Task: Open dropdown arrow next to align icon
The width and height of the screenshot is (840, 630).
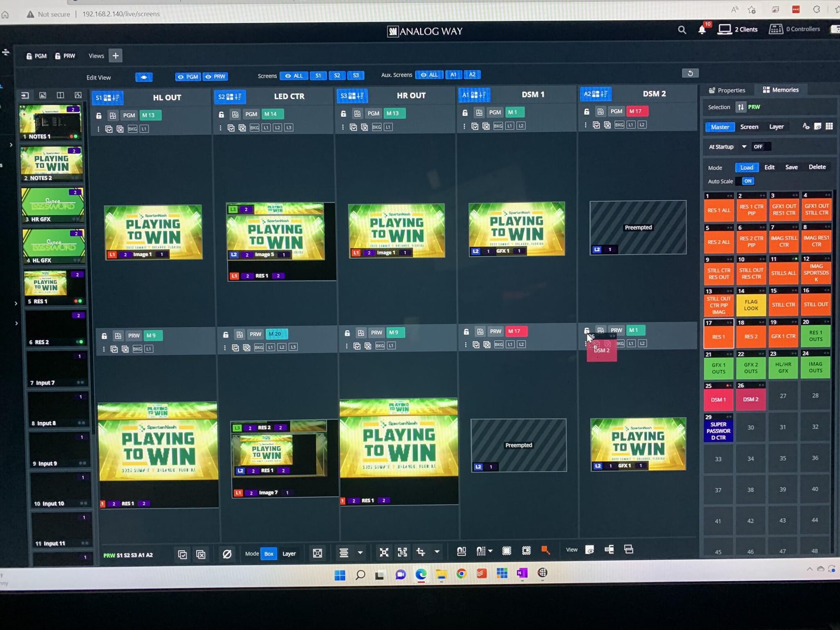Action: tap(360, 553)
